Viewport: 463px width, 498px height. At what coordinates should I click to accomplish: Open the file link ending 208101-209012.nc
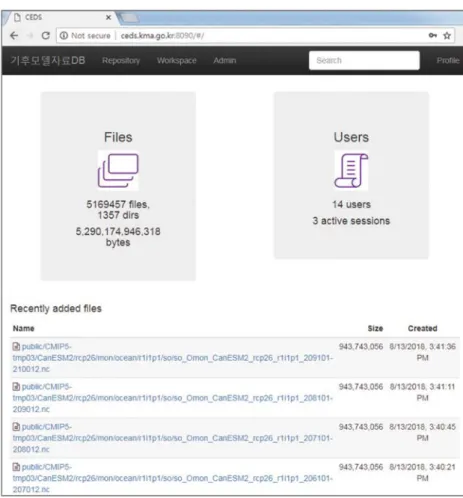click(173, 398)
